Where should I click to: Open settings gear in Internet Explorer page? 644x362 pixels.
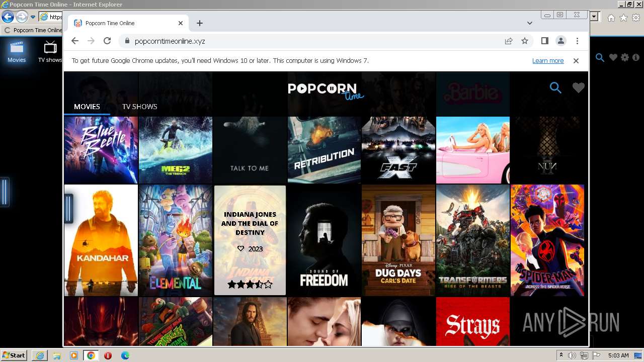pos(625,58)
